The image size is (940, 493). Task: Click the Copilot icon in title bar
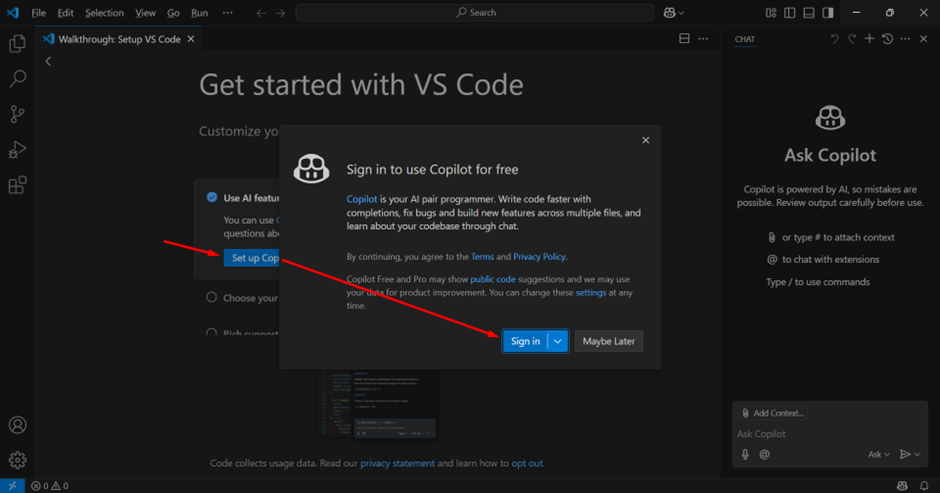pos(670,13)
